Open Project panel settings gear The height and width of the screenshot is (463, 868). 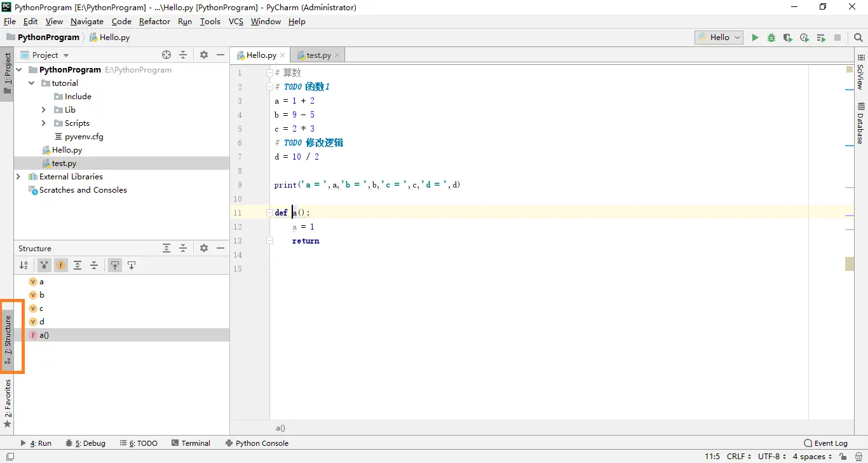click(204, 55)
